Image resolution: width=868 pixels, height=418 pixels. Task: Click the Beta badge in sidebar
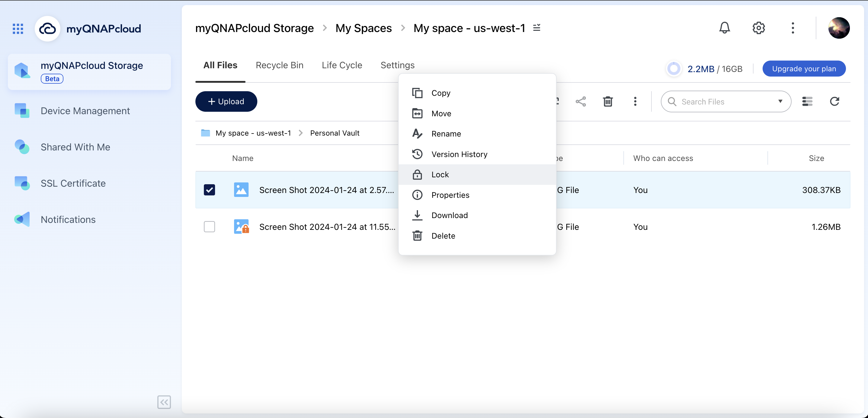click(52, 79)
